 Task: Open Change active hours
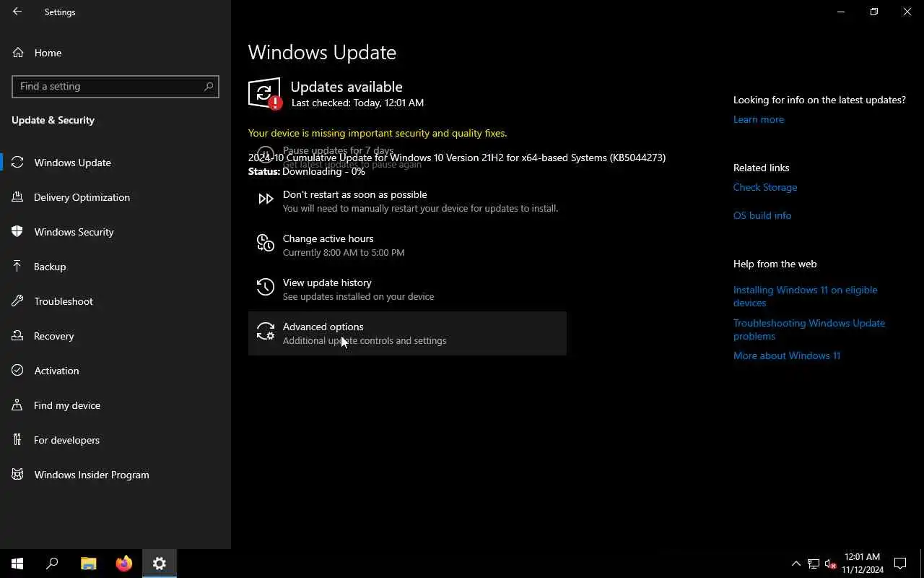point(407,245)
